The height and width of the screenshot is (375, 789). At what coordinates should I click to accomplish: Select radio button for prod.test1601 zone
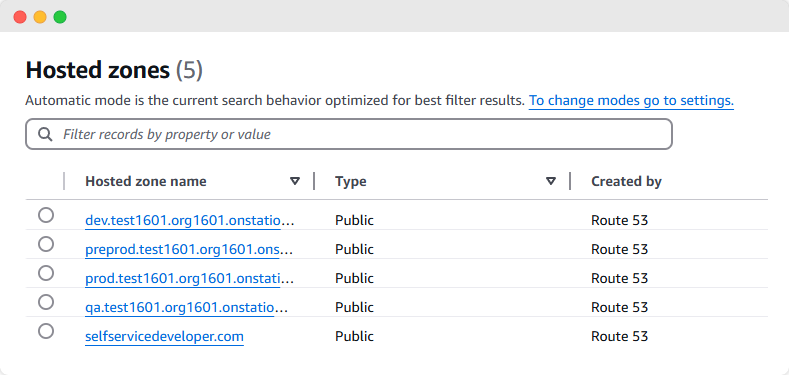coord(46,273)
